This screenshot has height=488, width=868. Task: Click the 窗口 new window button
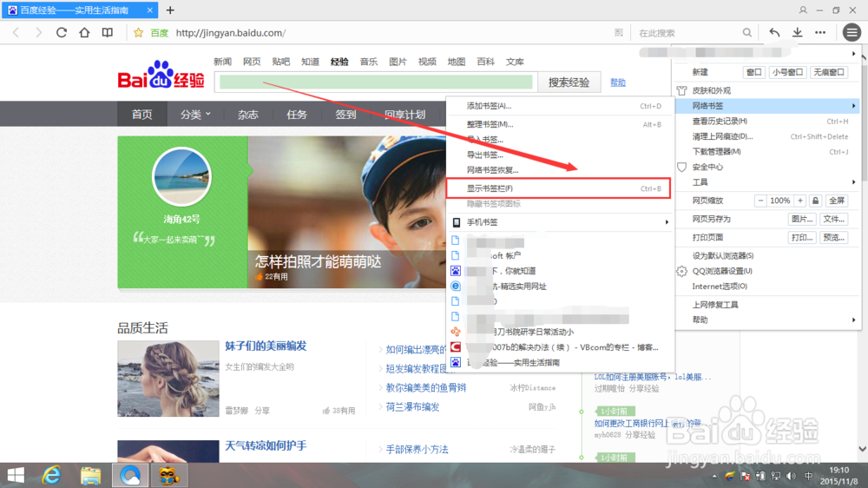click(x=754, y=72)
